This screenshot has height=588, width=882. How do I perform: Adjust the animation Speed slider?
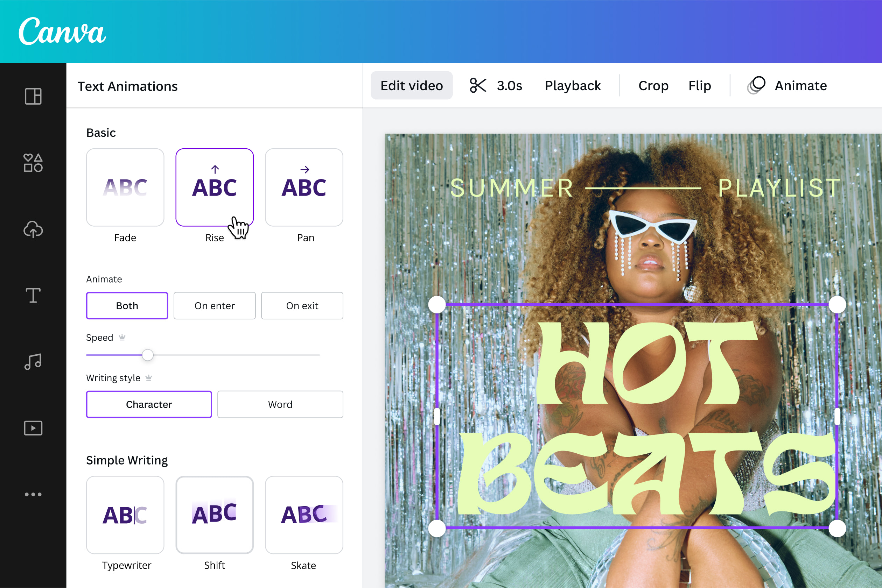click(147, 355)
